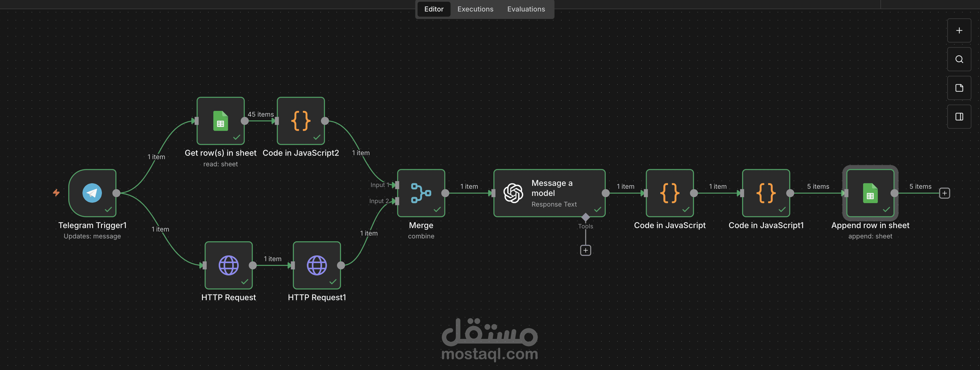Open the Get row(s) in sheet node
The height and width of the screenshot is (370, 980).
(221, 121)
